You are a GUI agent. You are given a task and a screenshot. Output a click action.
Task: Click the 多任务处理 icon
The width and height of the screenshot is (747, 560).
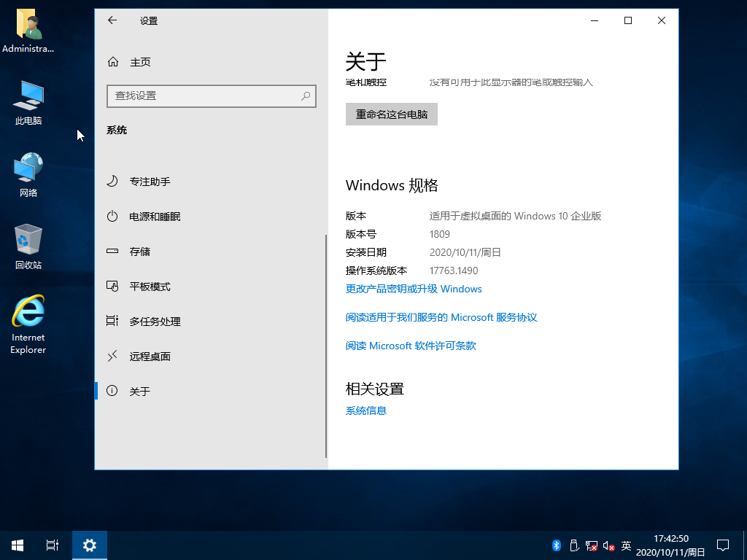point(112,321)
